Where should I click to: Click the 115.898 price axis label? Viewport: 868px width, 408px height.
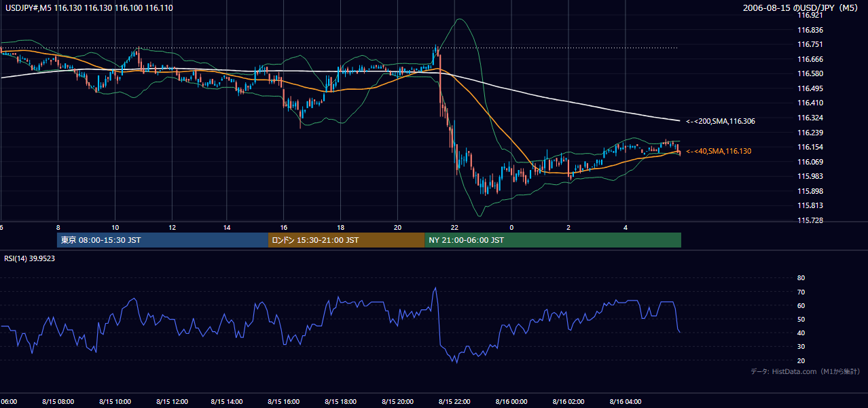tap(810, 191)
